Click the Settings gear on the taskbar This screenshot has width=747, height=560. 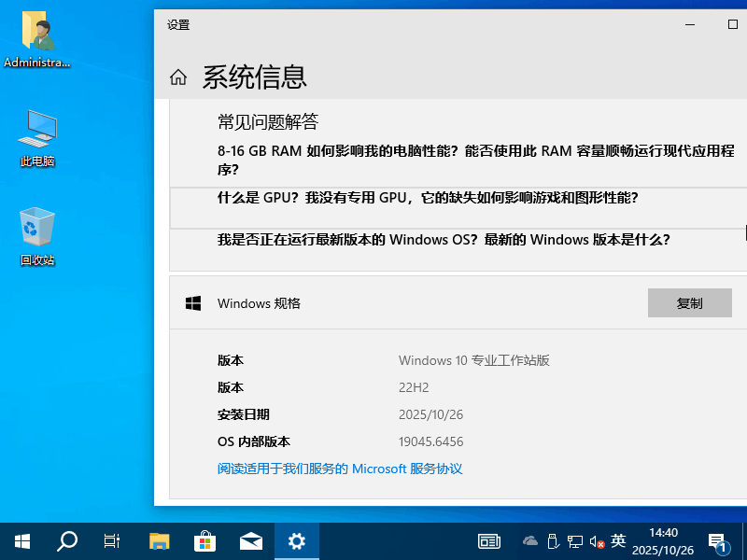(296, 540)
